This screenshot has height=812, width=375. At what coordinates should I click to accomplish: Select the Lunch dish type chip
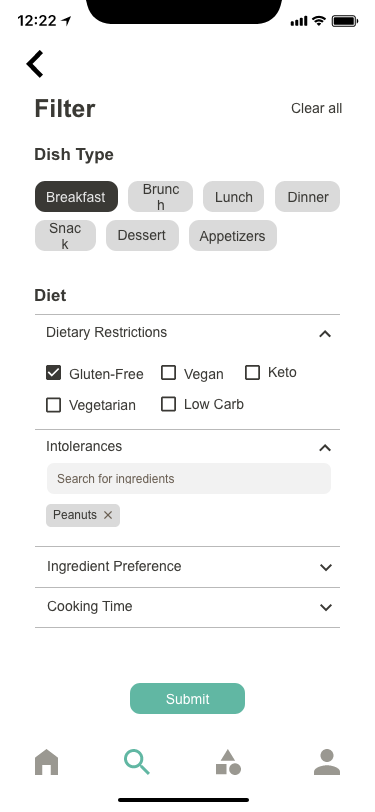tap(234, 197)
